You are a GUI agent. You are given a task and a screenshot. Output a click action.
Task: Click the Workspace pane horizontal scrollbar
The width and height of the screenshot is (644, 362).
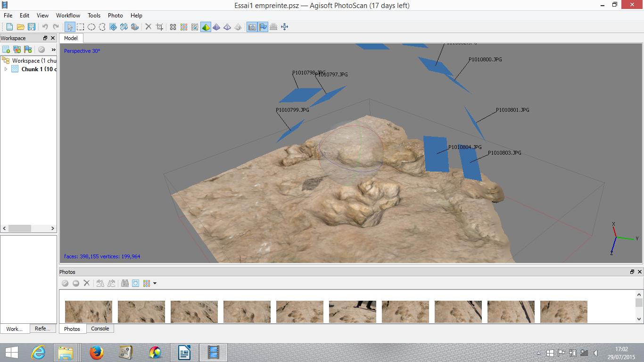coord(28,228)
